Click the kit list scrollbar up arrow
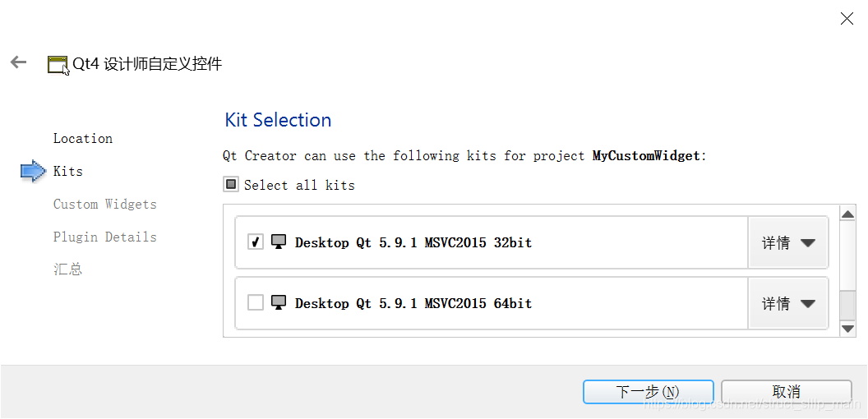This screenshot has height=419, width=868. pyautogui.click(x=848, y=214)
